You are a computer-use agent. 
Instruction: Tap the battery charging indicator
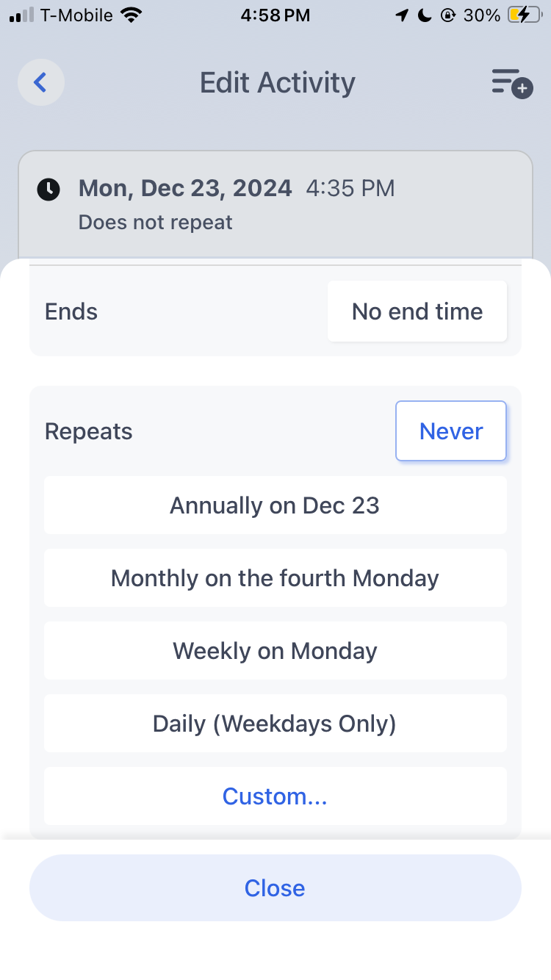click(x=524, y=15)
